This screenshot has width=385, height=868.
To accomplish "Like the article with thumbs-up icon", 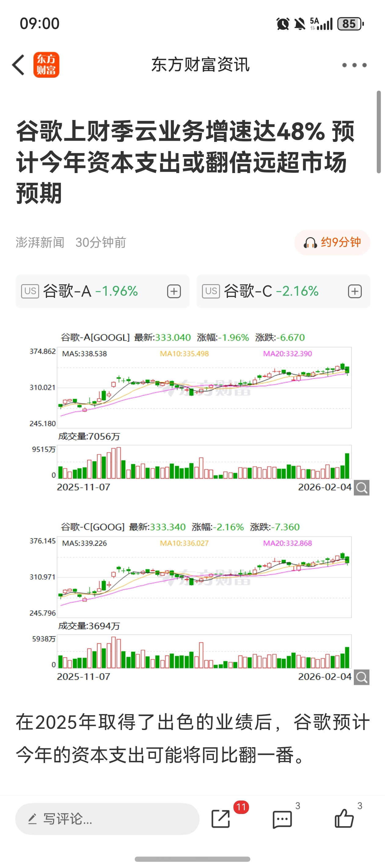I will click(344, 818).
